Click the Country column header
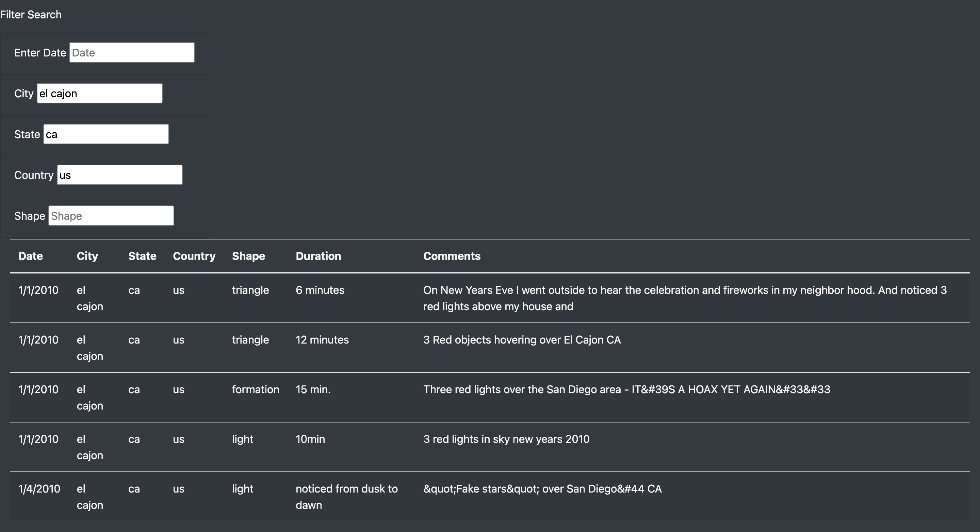980x532 pixels. click(194, 256)
